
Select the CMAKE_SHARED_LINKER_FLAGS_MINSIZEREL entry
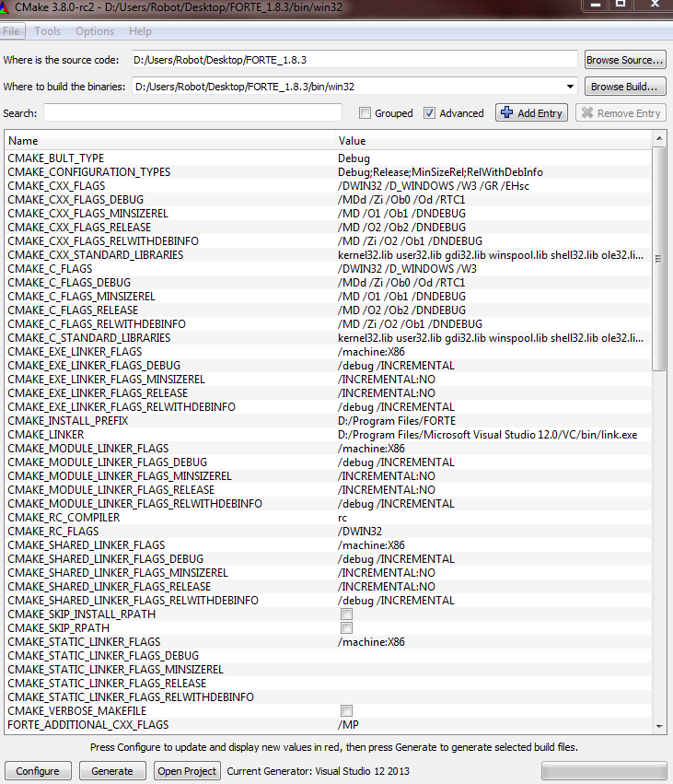(x=118, y=573)
